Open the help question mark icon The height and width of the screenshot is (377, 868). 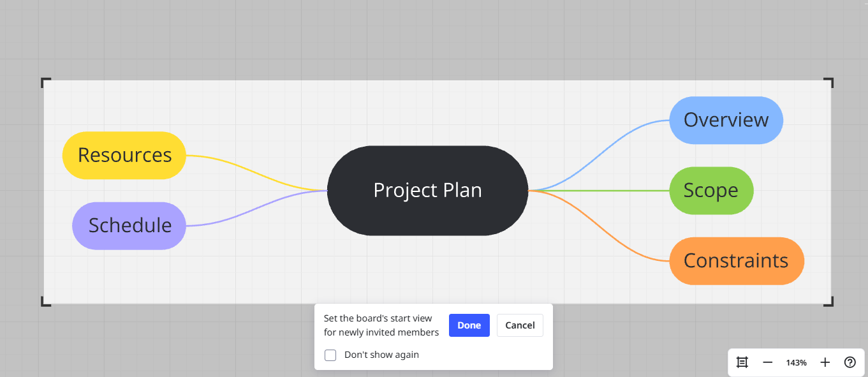pyautogui.click(x=850, y=362)
